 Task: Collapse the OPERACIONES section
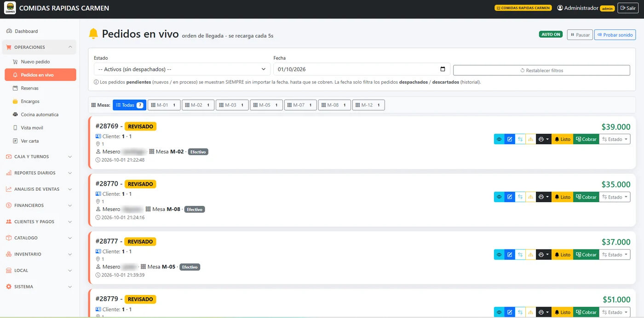coord(40,47)
